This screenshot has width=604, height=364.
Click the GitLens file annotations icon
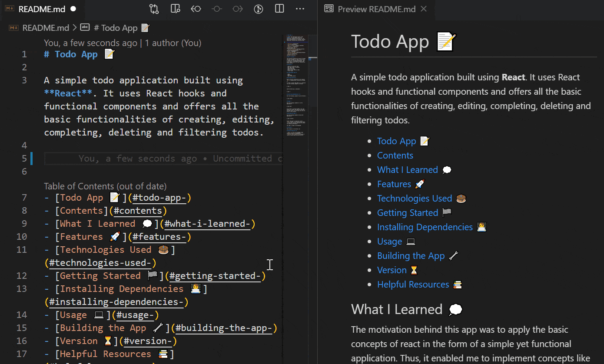click(259, 9)
